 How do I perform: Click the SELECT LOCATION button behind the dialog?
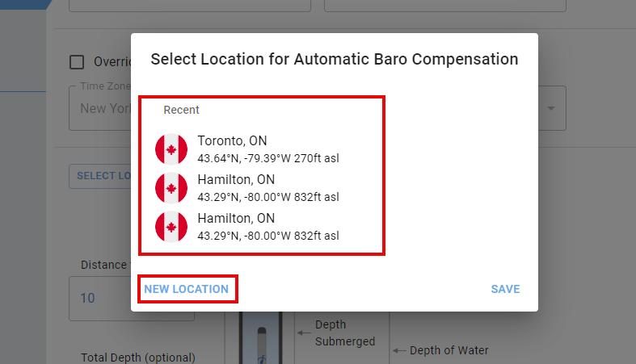(x=102, y=175)
